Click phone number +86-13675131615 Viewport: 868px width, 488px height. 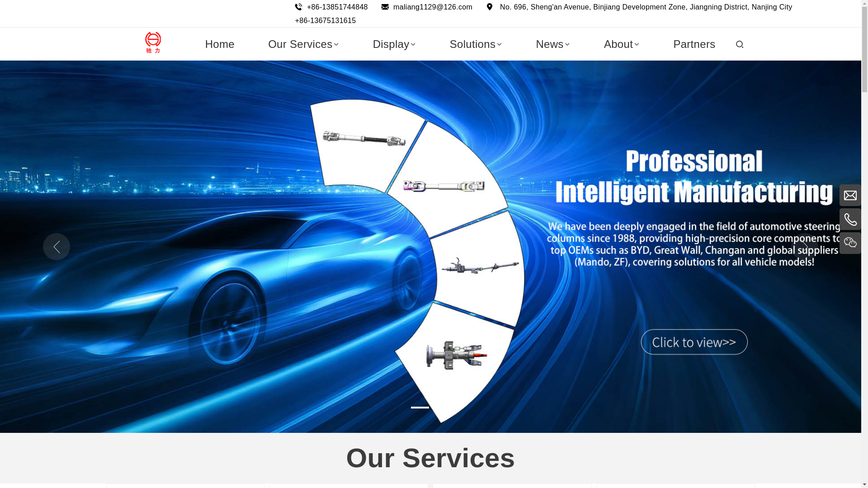(325, 21)
